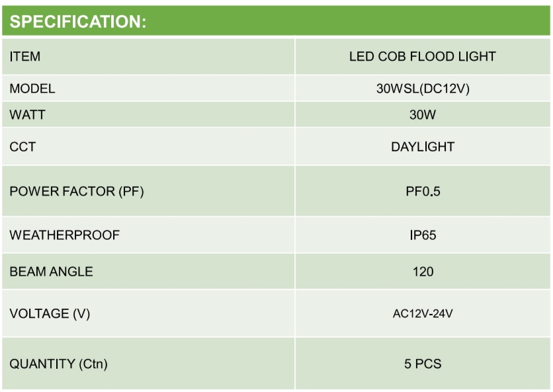Click the DAYLIGHT value cell

point(422,147)
